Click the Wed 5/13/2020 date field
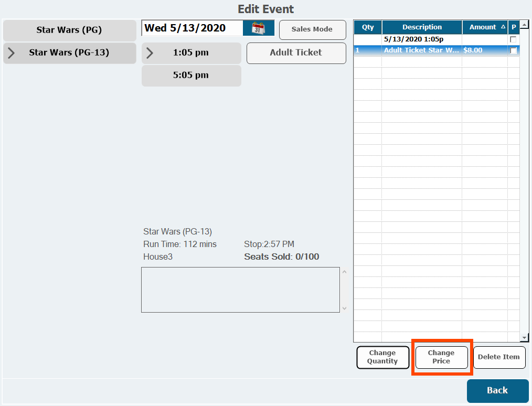The image size is (532, 406). tap(191, 28)
